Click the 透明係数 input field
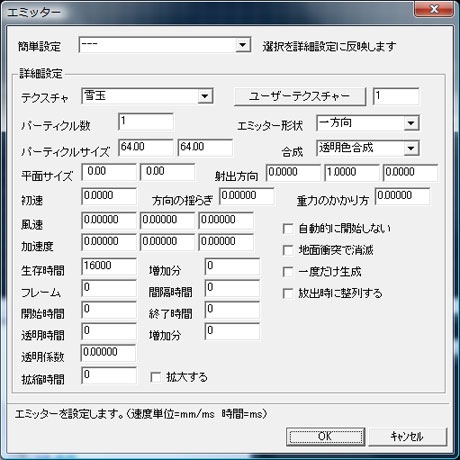Viewport: 460px width, 460px height. [x=108, y=353]
